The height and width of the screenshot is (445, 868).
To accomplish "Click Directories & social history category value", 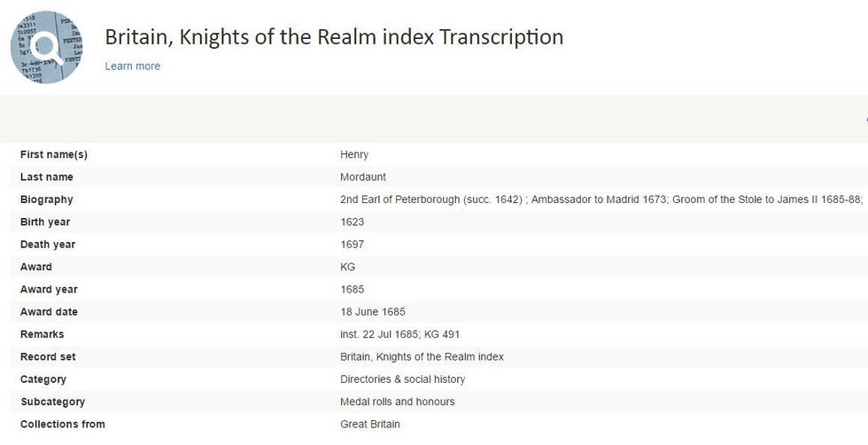I will coord(402,379).
